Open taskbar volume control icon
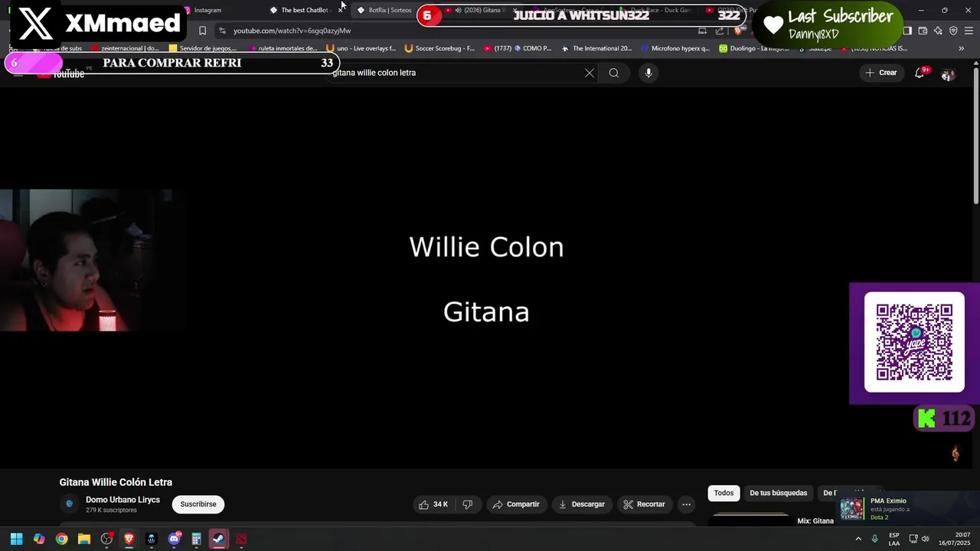 [926, 539]
